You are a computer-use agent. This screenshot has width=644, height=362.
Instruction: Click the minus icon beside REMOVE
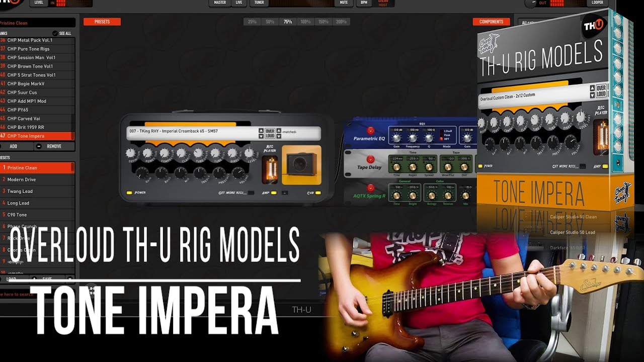[39, 146]
